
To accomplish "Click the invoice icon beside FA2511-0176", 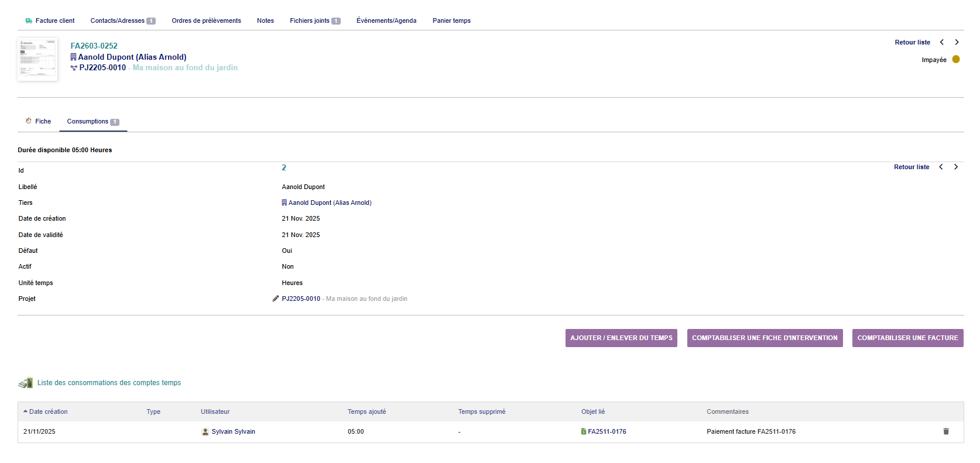I will [584, 431].
